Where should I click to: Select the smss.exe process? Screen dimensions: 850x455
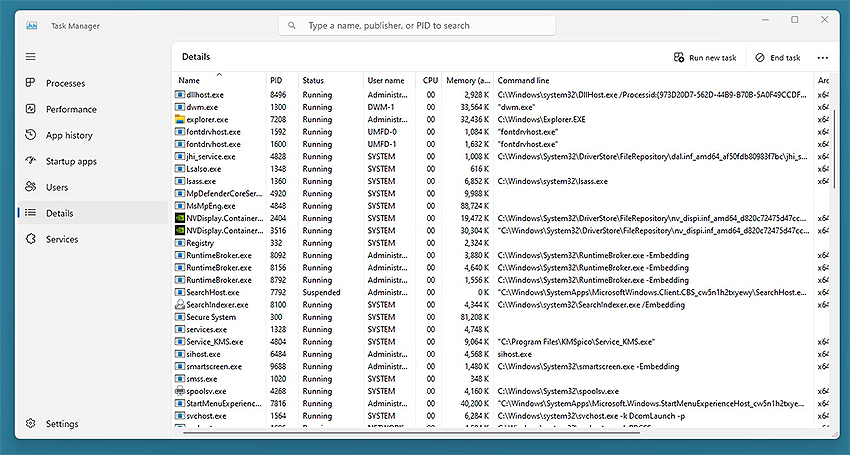[x=501, y=379]
